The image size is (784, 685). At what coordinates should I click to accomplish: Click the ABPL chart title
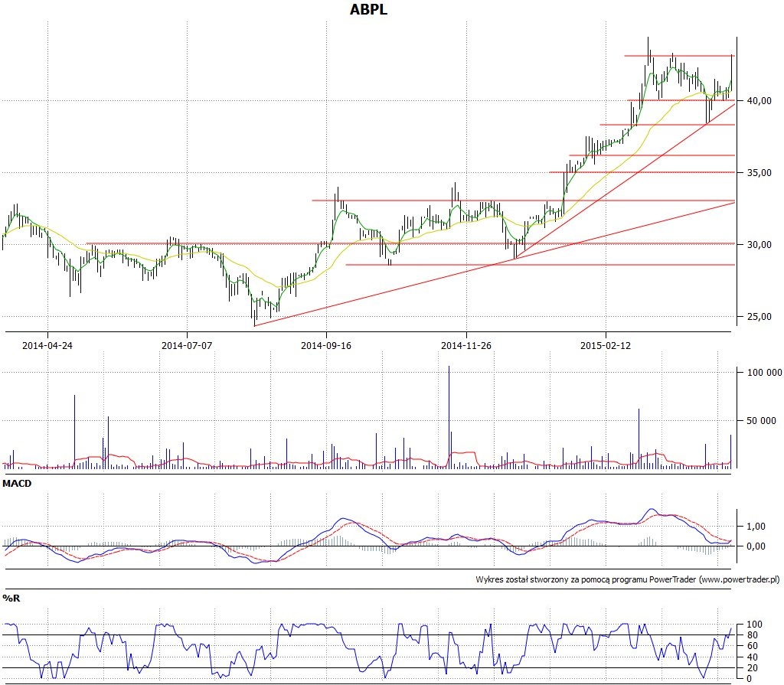pyautogui.click(x=368, y=9)
